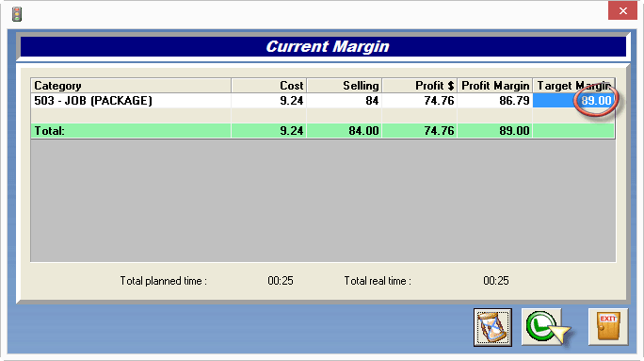
Task: Click the Profit Margin column header
Action: coord(495,86)
